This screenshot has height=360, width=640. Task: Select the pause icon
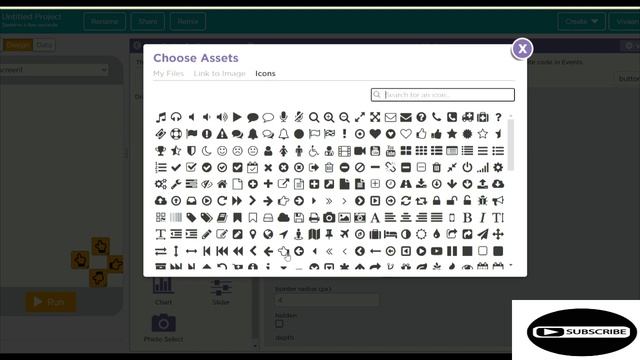click(x=452, y=251)
